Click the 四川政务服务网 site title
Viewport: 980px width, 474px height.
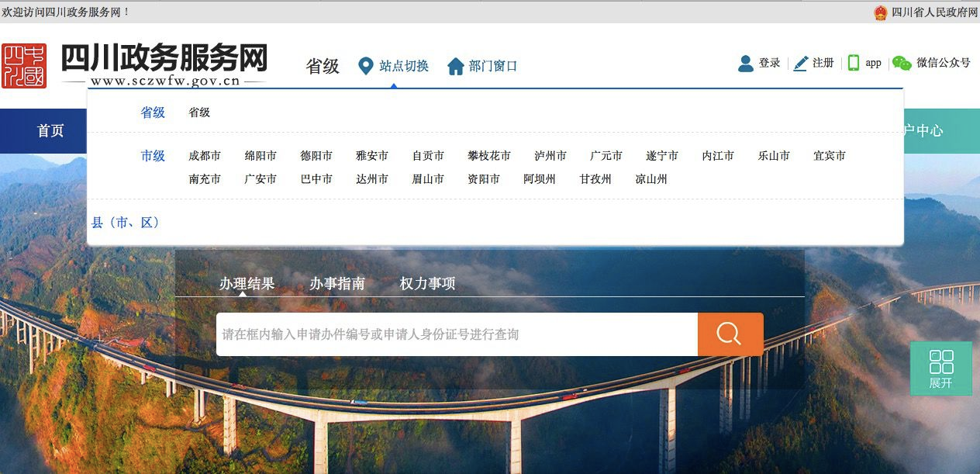click(164, 57)
